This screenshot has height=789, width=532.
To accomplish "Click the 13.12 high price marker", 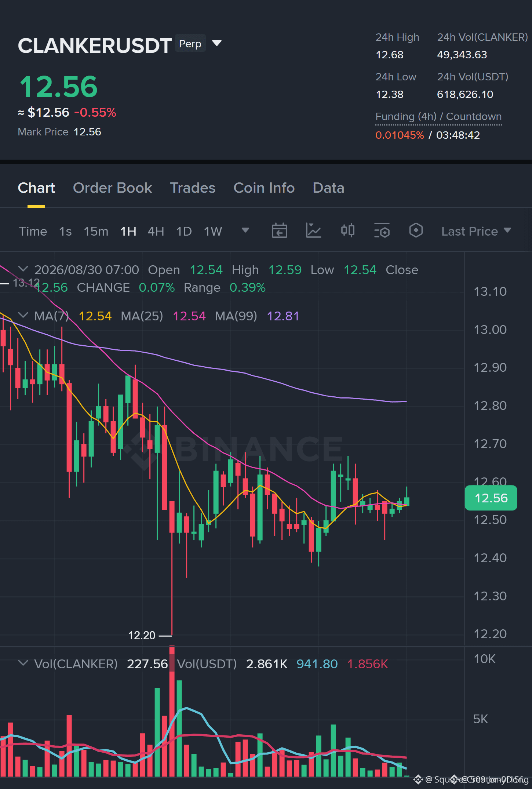I will point(26,283).
